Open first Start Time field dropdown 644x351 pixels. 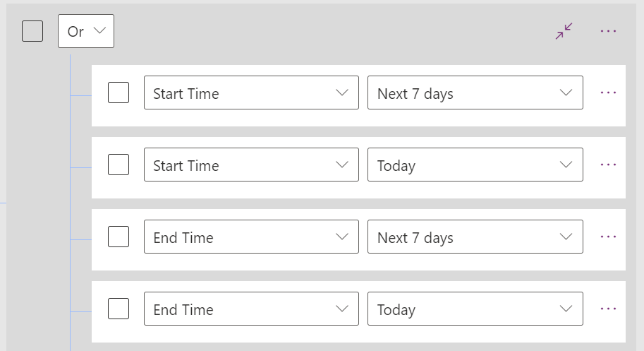pos(251,93)
